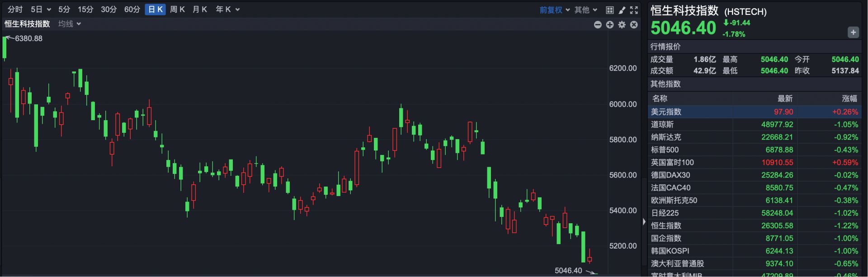Switch to the 周K weekly chart tab
This screenshot has width=868, height=277.
point(177,9)
